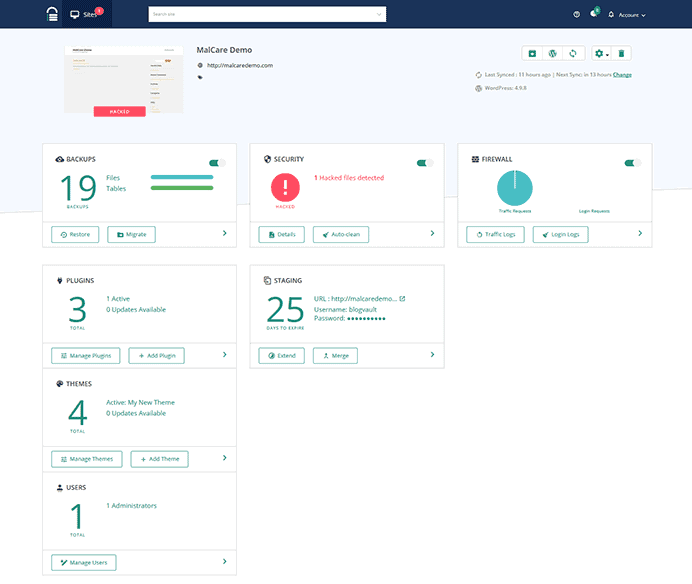Click the Tables backup progress bar
The height and width of the screenshot is (584, 692).
coord(182,188)
